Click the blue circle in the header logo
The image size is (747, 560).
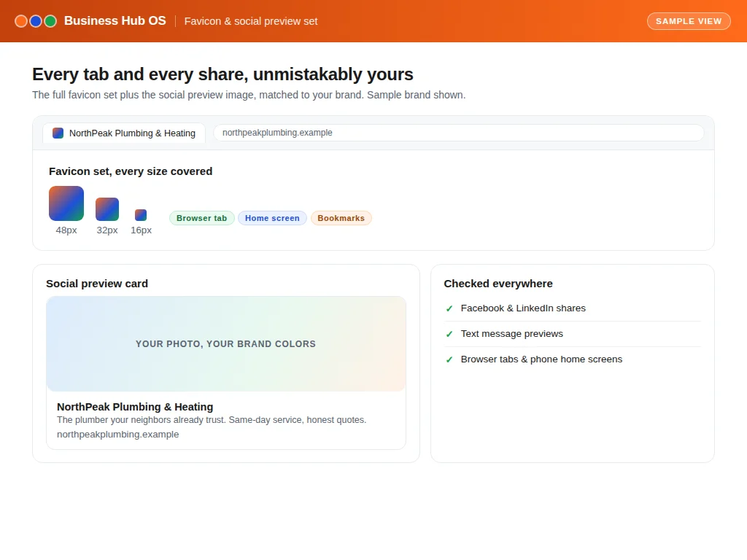point(36,21)
